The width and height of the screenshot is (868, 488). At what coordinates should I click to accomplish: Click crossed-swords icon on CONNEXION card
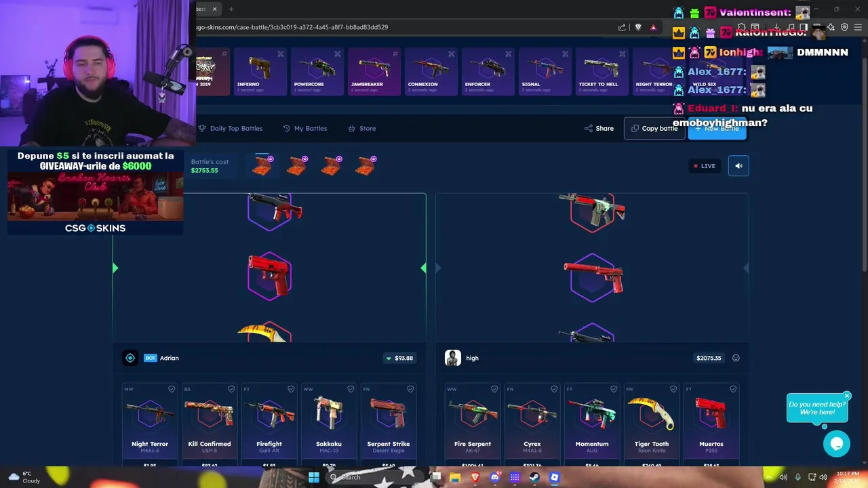[x=452, y=54]
